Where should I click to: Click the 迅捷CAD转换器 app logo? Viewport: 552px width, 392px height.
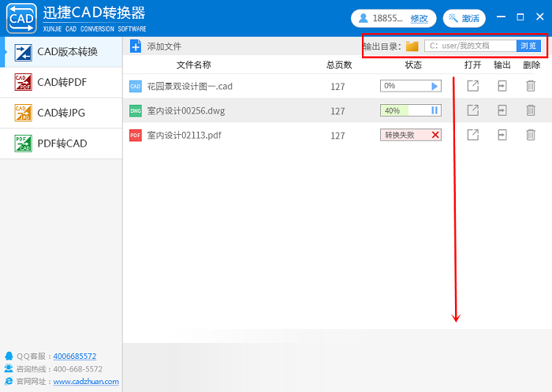pyautogui.click(x=21, y=18)
